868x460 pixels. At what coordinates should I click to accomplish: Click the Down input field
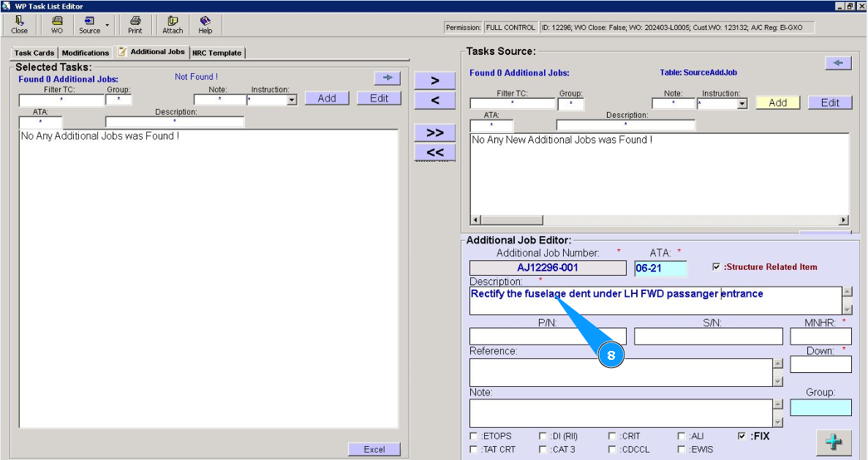[820, 364]
